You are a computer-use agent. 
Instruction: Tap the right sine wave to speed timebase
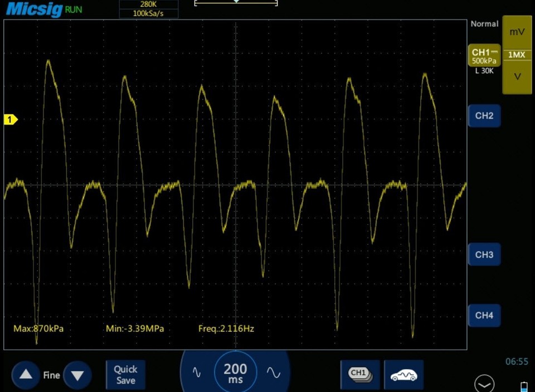(273, 371)
